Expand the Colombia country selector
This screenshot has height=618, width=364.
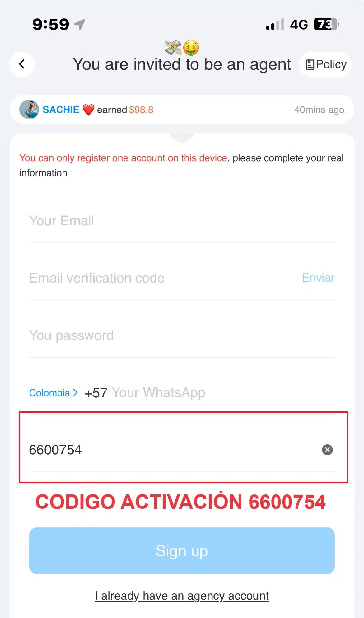tap(53, 393)
